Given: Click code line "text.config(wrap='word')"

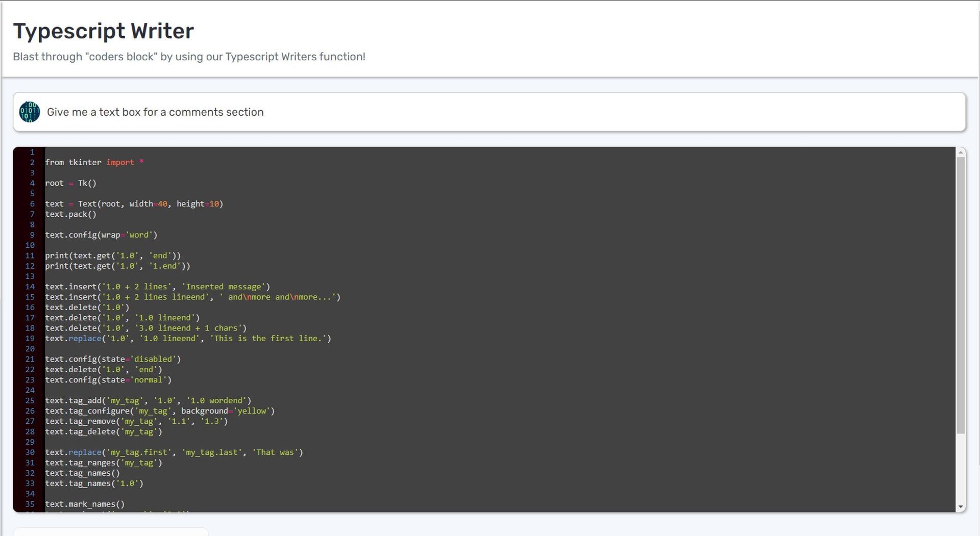Looking at the screenshot, I should coord(101,235).
